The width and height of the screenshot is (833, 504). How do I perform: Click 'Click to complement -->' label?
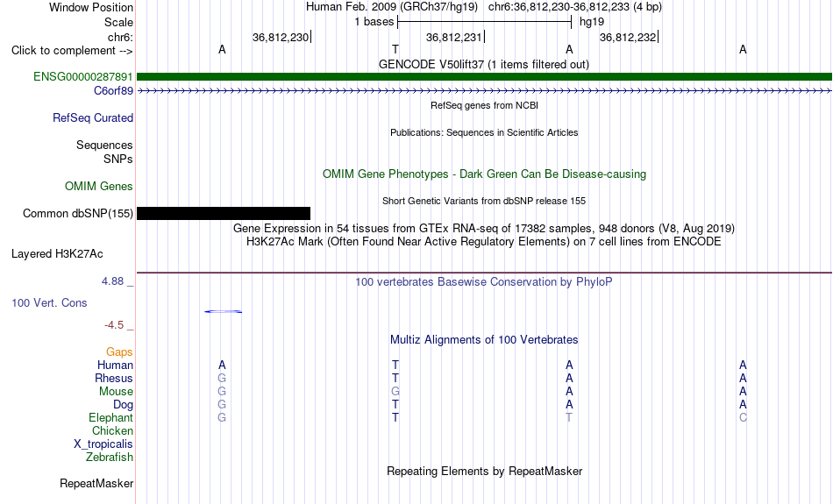(72, 51)
